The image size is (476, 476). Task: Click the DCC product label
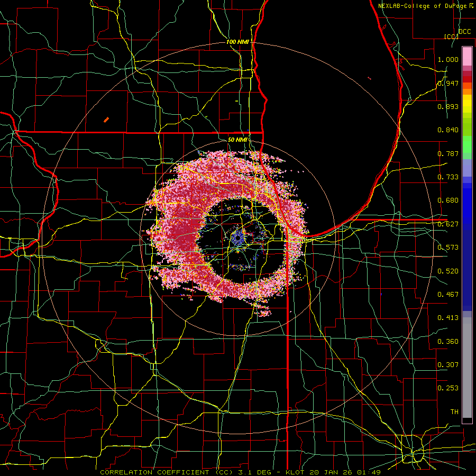pos(464,32)
